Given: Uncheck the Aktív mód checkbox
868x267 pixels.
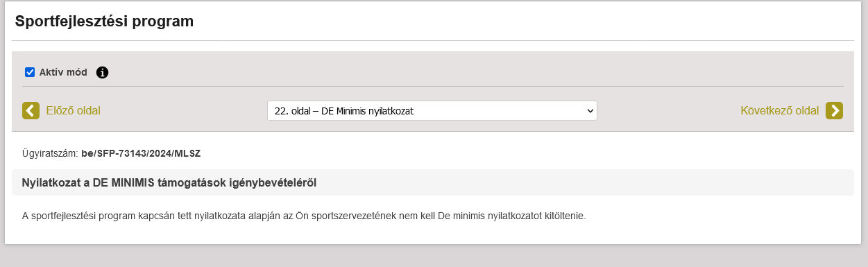Looking at the screenshot, I should (x=30, y=72).
